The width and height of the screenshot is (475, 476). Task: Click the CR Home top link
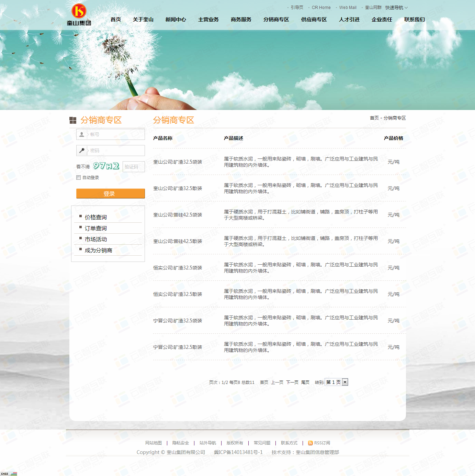[x=321, y=8]
